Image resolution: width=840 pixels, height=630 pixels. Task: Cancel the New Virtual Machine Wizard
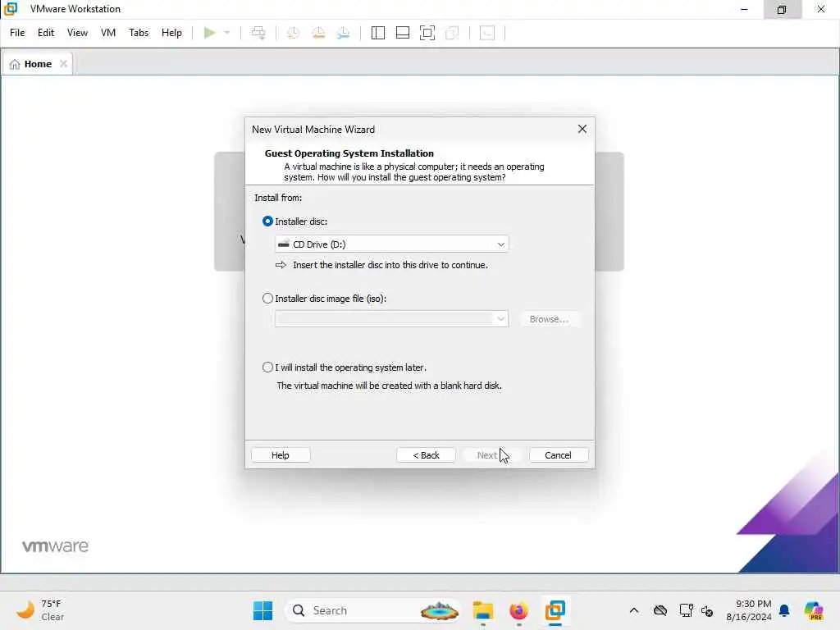coord(558,455)
